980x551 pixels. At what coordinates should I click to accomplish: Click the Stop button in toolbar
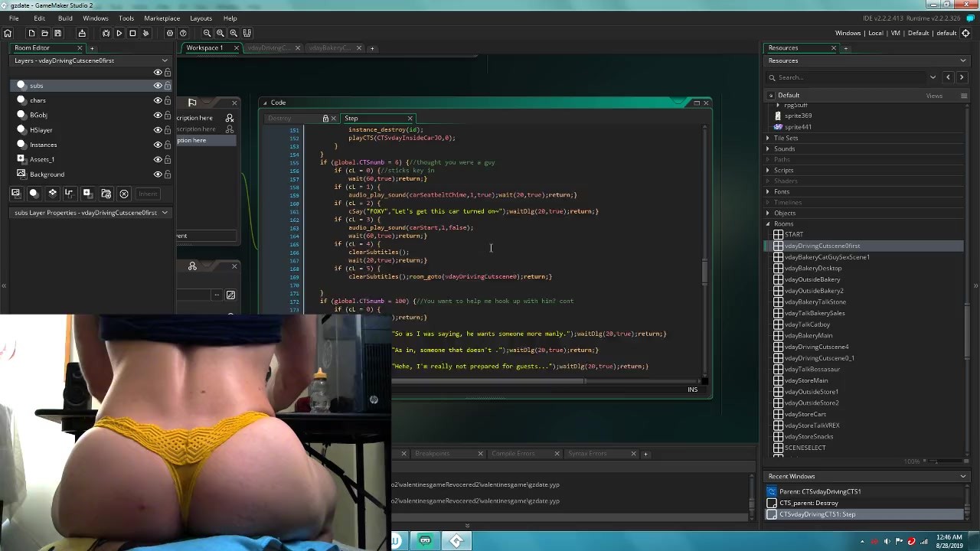pos(132,33)
